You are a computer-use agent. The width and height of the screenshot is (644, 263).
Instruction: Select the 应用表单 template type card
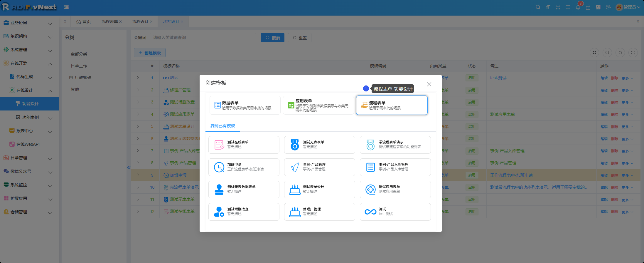tap(318, 105)
